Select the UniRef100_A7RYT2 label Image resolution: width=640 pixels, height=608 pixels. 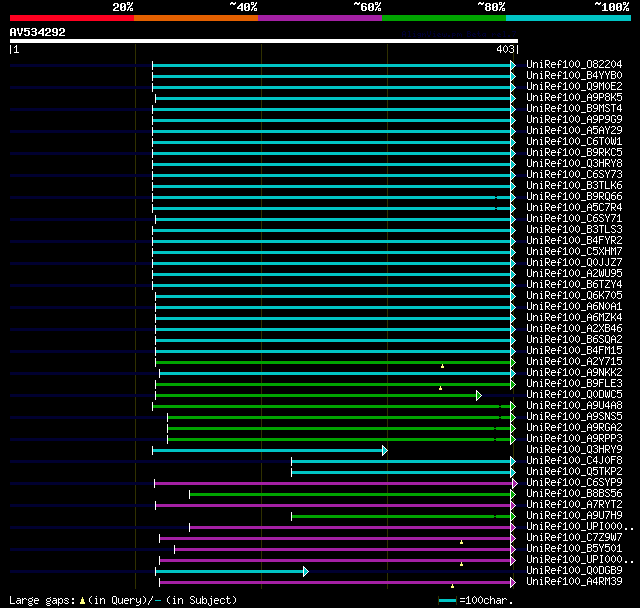click(574, 505)
